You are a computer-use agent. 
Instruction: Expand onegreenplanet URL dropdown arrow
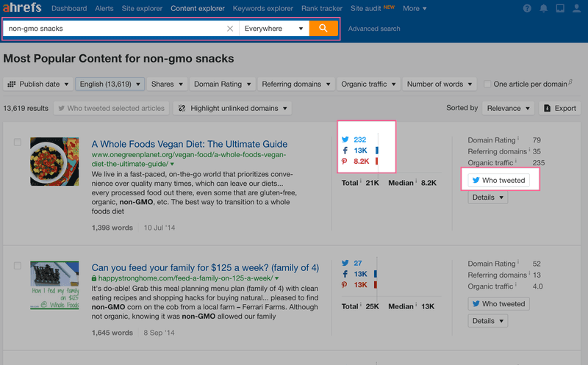[172, 164]
